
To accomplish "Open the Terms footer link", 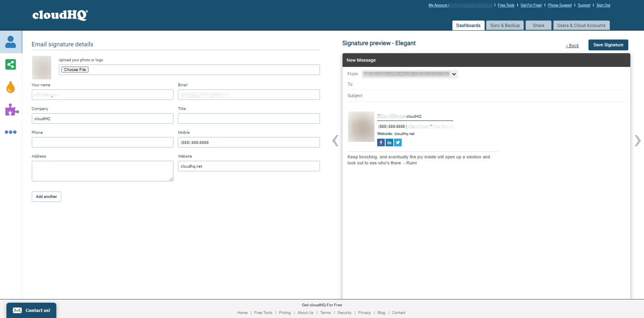I will 325,313.
